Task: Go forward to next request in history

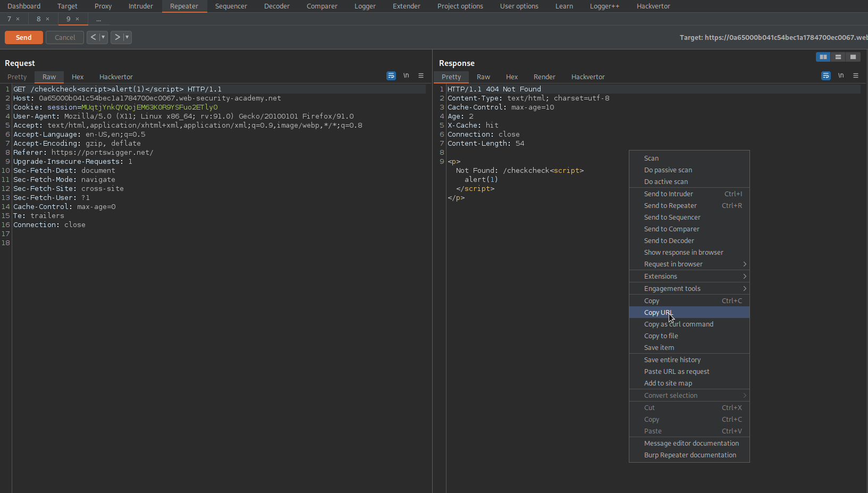Action: tap(117, 37)
